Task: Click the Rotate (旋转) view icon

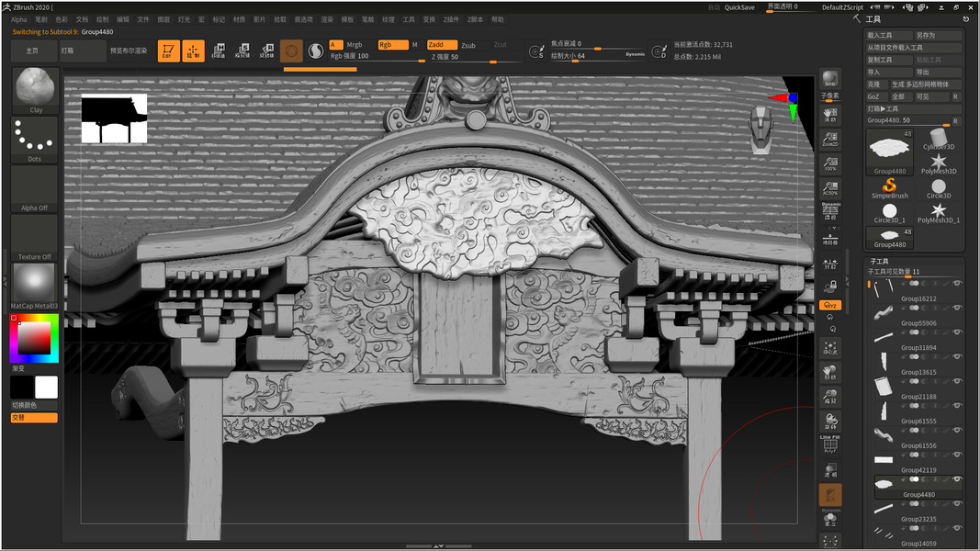Action: pos(830,422)
